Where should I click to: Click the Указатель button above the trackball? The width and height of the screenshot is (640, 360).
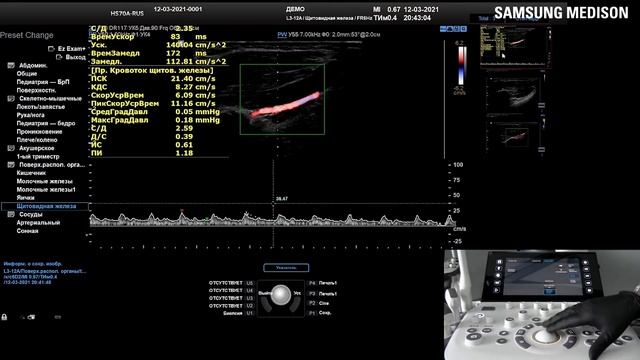(x=286, y=268)
